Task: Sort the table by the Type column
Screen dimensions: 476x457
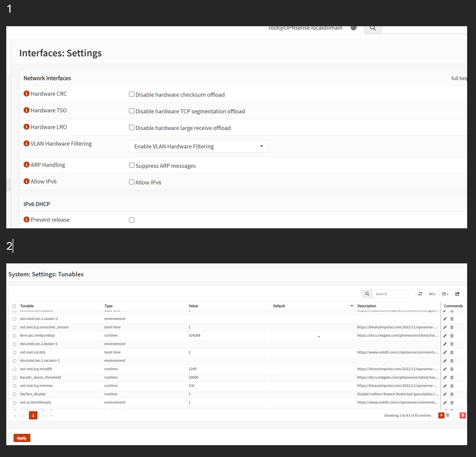Action: [x=109, y=306]
